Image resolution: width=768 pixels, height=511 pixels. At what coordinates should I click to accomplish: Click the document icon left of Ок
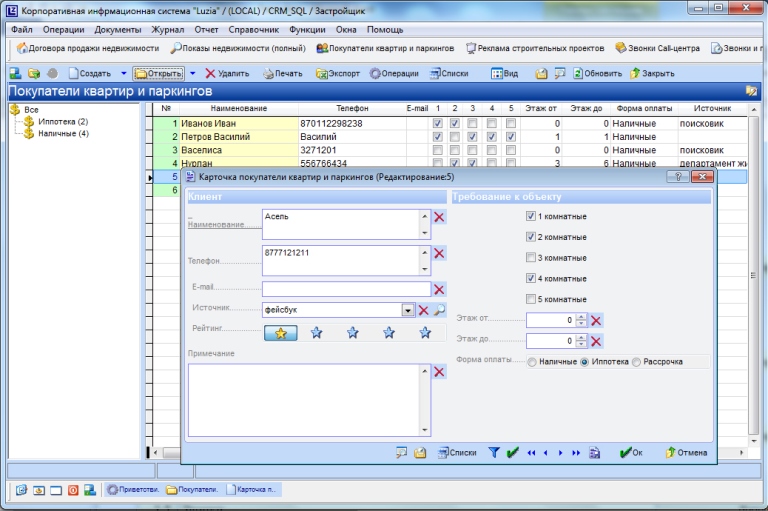[x=595, y=453]
